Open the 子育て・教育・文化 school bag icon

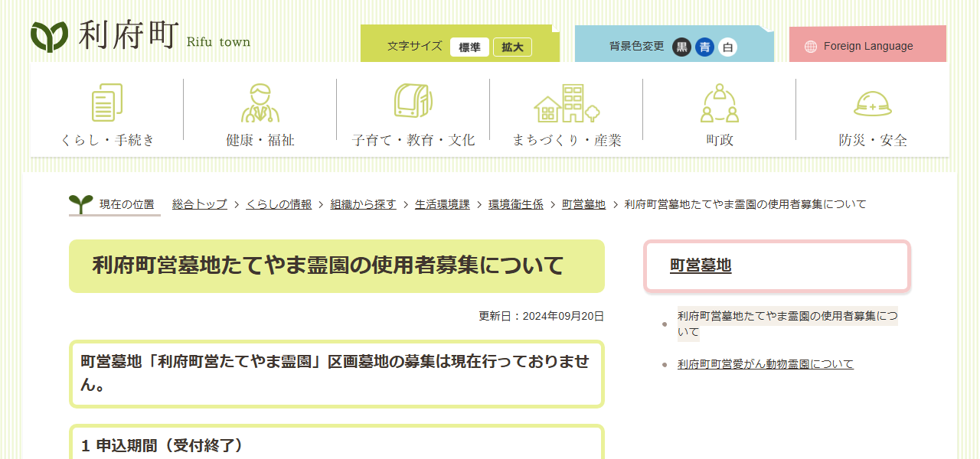413,101
